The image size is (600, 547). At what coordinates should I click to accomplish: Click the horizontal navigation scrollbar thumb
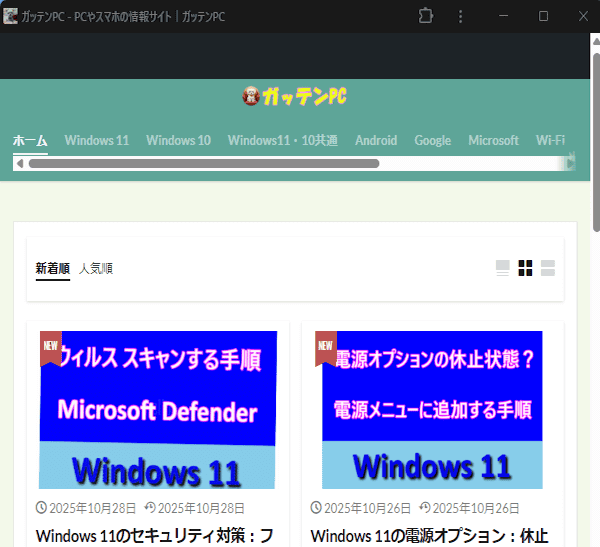(204, 163)
